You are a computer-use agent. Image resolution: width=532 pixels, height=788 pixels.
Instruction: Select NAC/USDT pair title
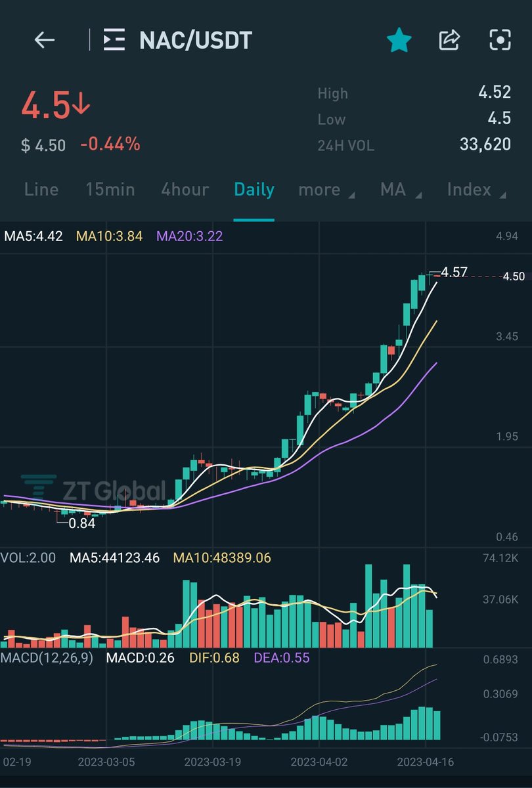[x=195, y=41]
